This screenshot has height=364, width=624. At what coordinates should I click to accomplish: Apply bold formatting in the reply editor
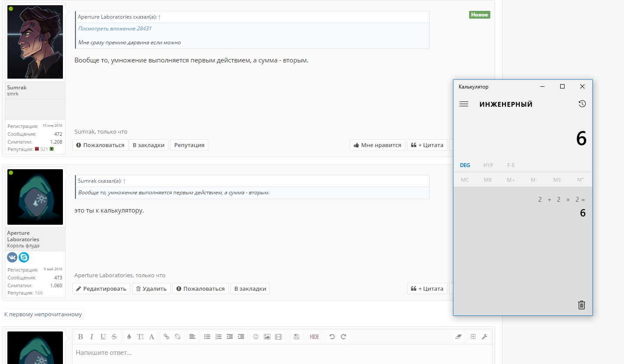coord(80,337)
